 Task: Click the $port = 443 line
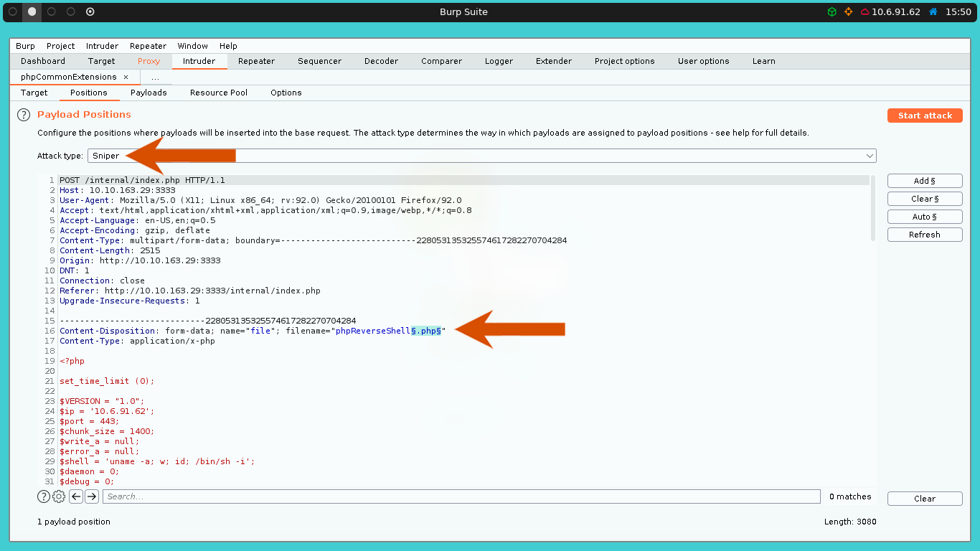pos(90,421)
